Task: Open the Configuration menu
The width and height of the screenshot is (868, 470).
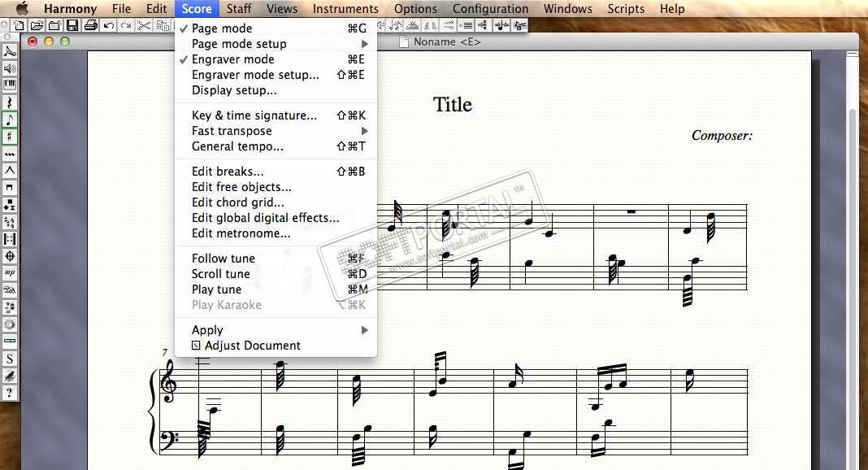Action: (490, 9)
